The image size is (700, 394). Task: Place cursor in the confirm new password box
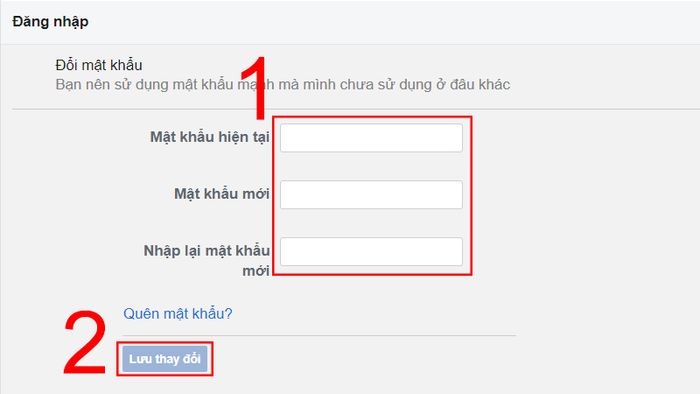coord(371,252)
